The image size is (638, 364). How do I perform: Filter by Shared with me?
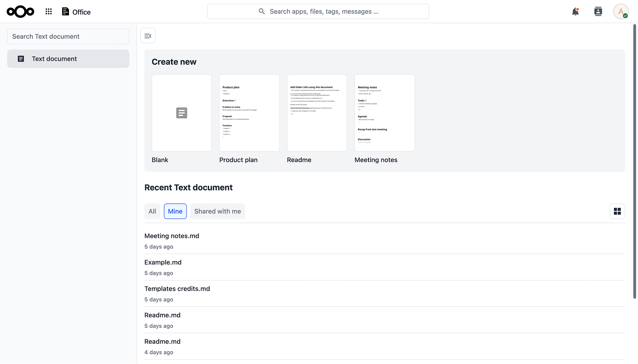coord(218,211)
